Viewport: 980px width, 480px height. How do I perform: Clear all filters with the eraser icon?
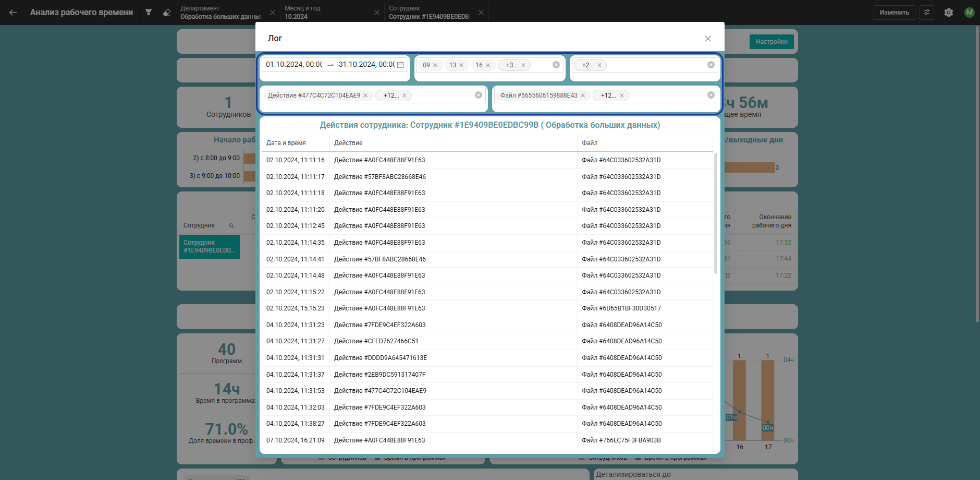tap(167, 12)
